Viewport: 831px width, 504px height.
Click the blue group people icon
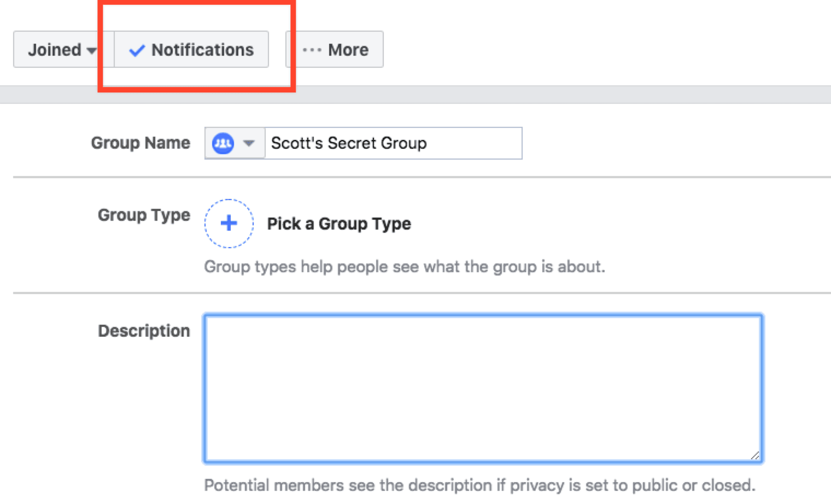pyautogui.click(x=223, y=144)
